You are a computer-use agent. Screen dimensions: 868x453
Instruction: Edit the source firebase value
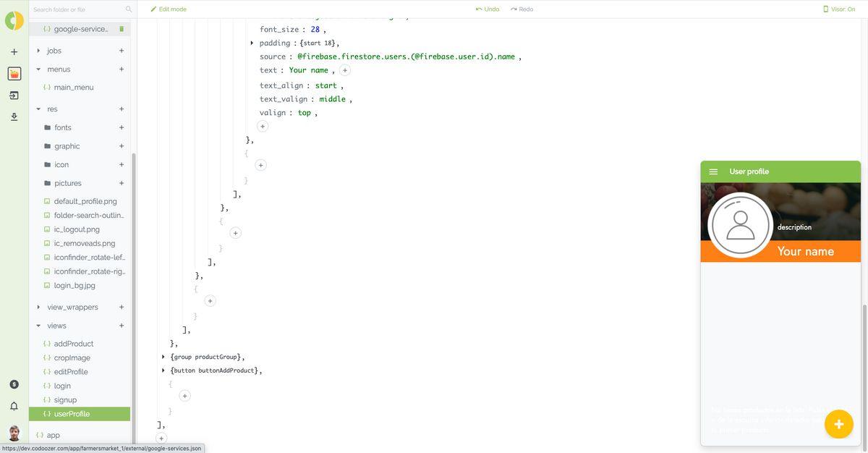406,56
